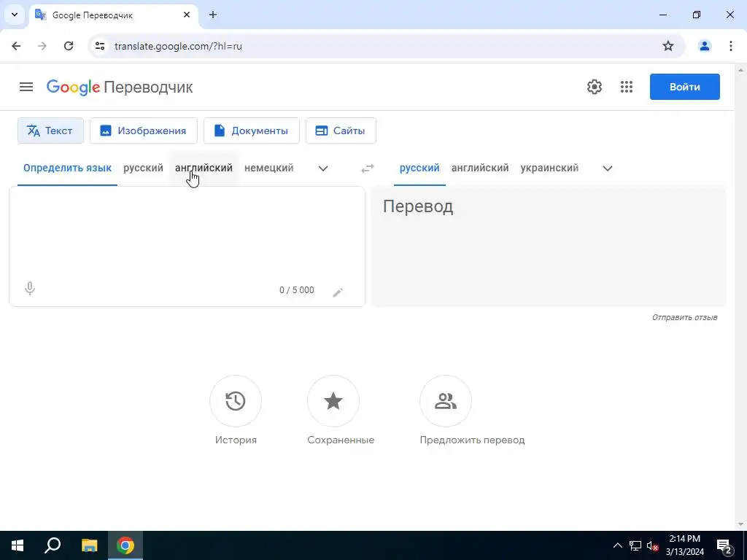Go forward in browser history
This screenshot has width=747, height=560.
[42, 46]
